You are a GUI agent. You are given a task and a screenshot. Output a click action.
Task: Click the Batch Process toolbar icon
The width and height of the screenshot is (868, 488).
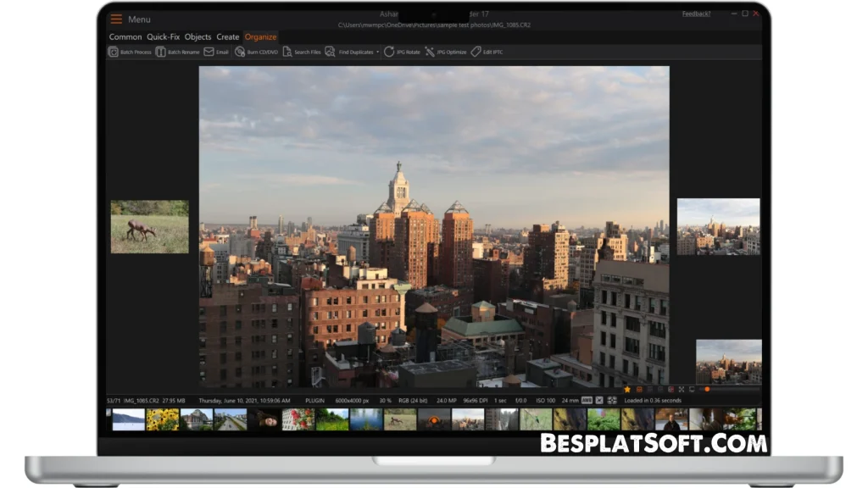[114, 52]
